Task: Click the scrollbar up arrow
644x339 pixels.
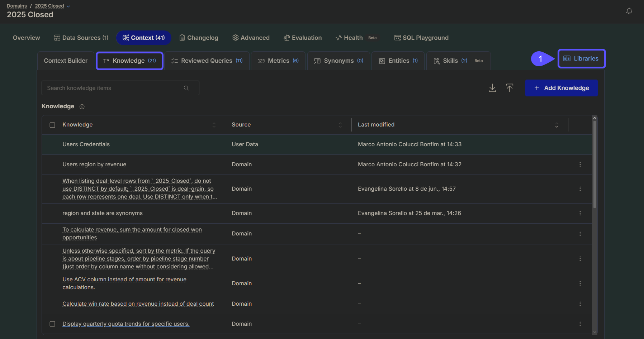Action: click(x=595, y=118)
